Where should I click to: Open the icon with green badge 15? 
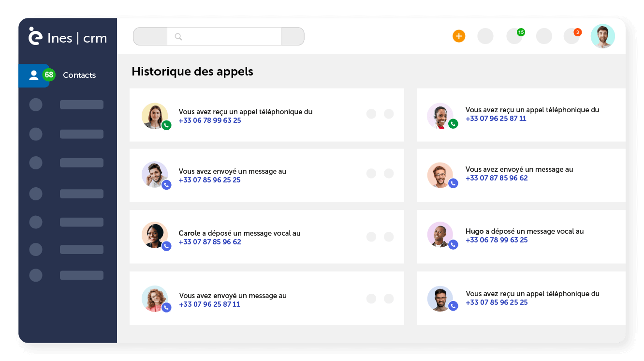click(x=515, y=36)
